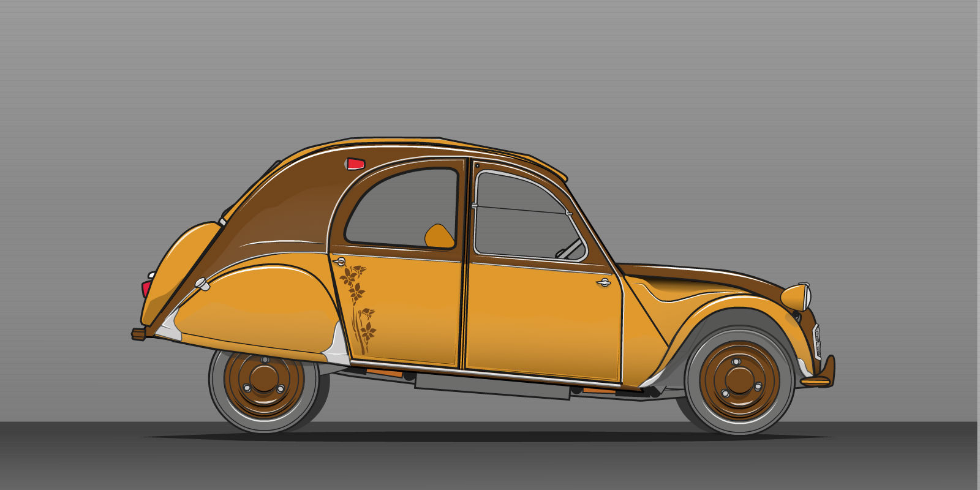The height and width of the screenshot is (490, 980).
Task: Select the steering wheel inside the car
Action: [570, 249]
